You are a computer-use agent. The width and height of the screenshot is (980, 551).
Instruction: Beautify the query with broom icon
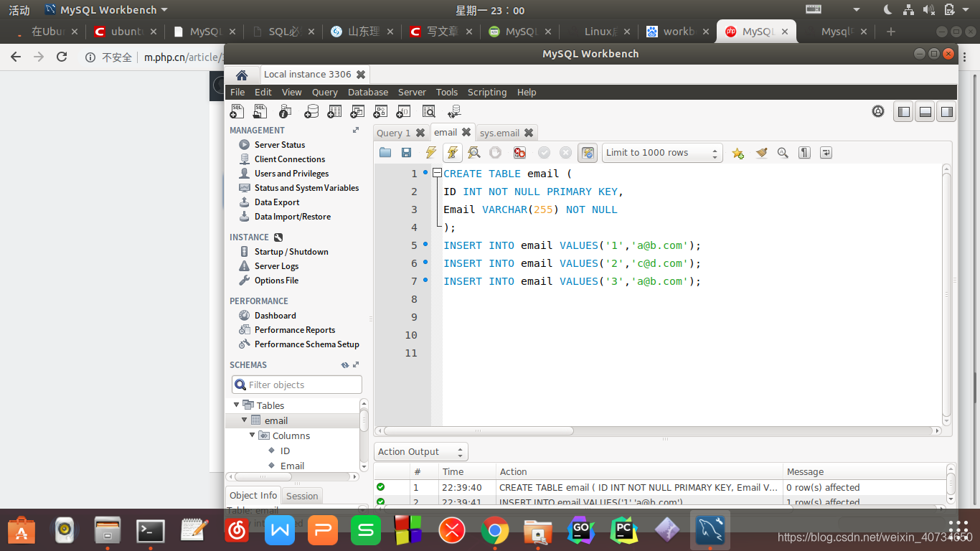(761, 152)
